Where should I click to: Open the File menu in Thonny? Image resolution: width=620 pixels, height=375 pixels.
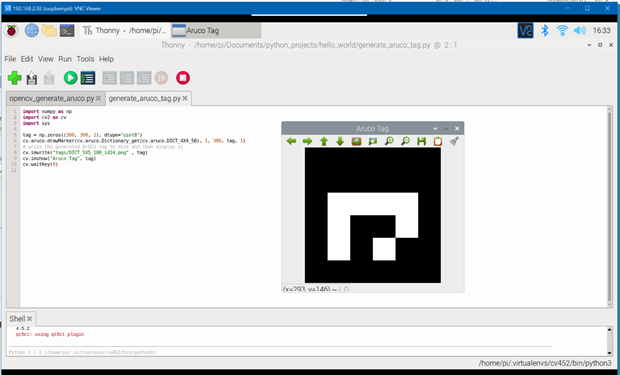[10, 59]
